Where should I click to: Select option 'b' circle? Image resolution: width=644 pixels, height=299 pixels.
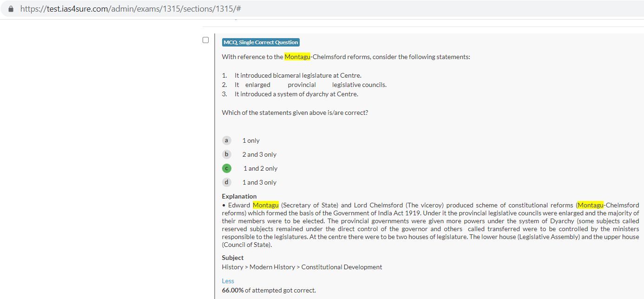tap(226, 154)
